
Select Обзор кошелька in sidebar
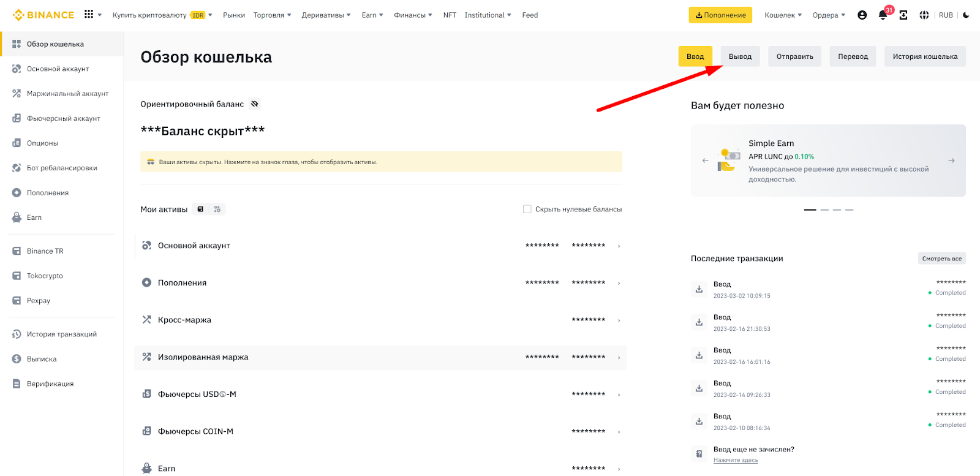(x=61, y=44)
